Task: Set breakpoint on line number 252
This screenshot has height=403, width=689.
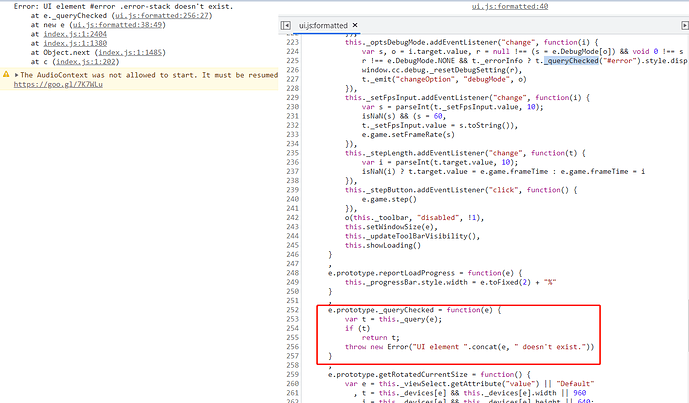Action: [292, 310]
